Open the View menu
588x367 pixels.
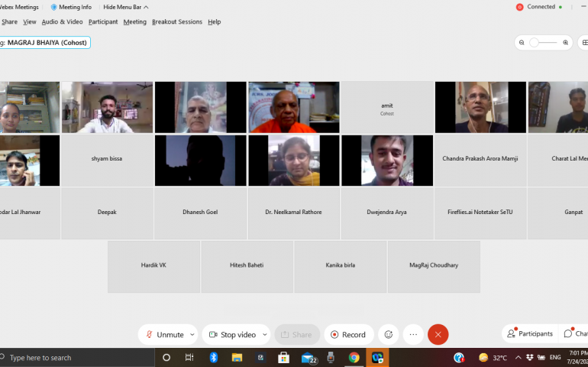click(30, 21)
